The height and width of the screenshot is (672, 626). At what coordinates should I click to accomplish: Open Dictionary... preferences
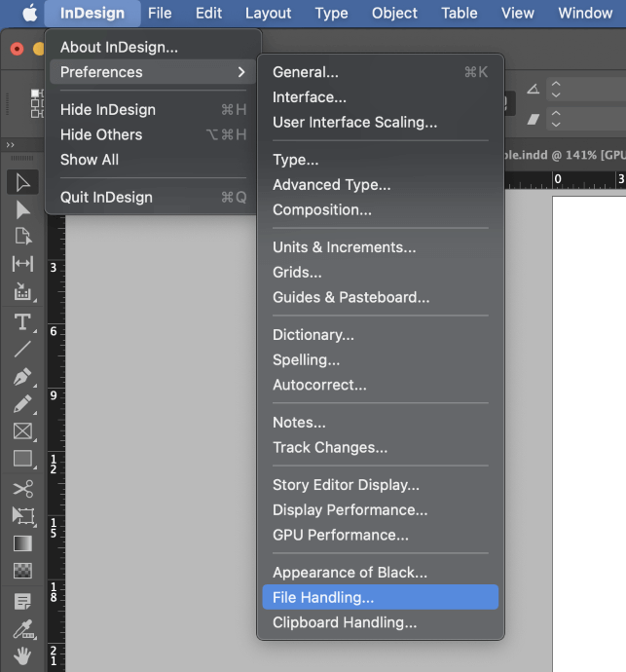click(381, 335)
